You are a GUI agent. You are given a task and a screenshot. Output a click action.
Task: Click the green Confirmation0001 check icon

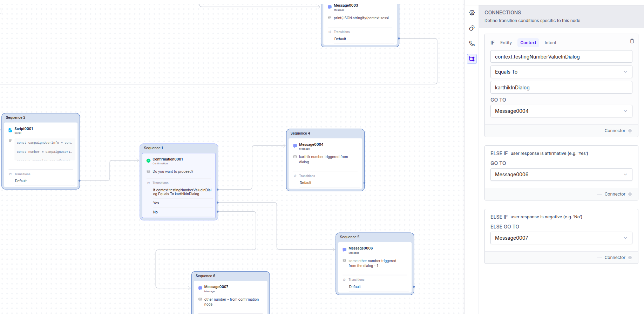[x=148, y=161]
